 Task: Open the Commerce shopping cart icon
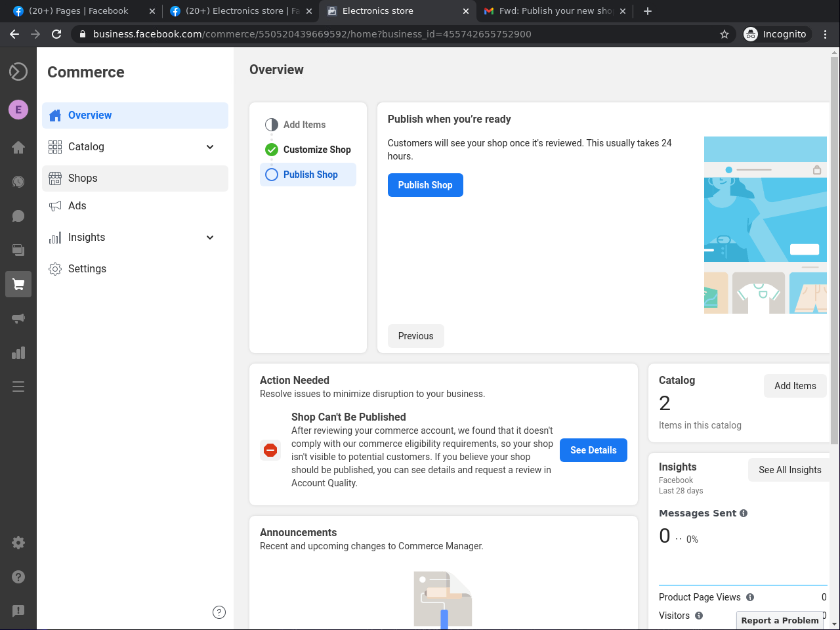coord(18,284)
